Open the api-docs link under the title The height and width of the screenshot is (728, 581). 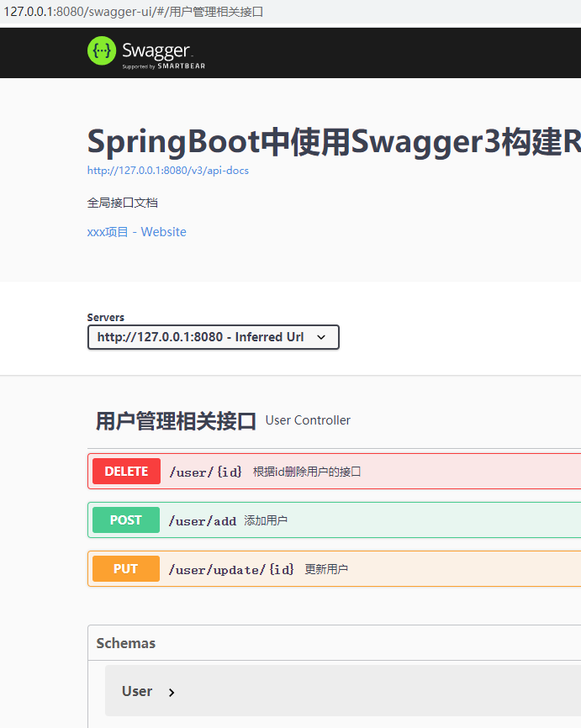point(168,171)
